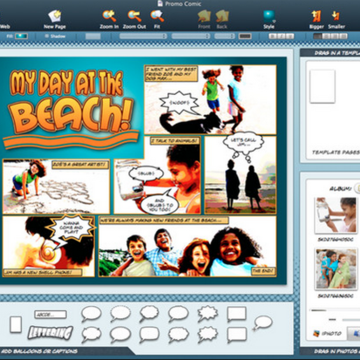The width and height of the screenshot is (360, 360).
Task: Select the whisper balloon beside the square balloons
Action: click(263, 323)
